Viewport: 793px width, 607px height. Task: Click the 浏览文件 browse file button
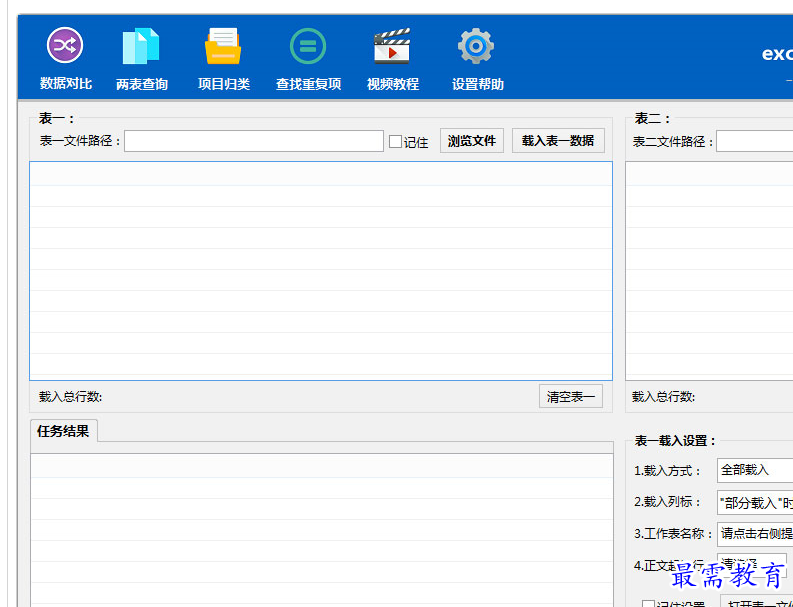(x=472, y=141)
